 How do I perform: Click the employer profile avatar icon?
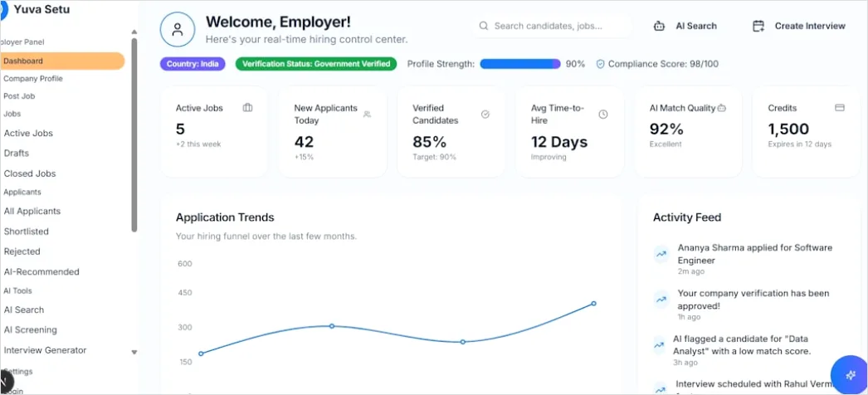pyautogui.click(x=177, y=29)
